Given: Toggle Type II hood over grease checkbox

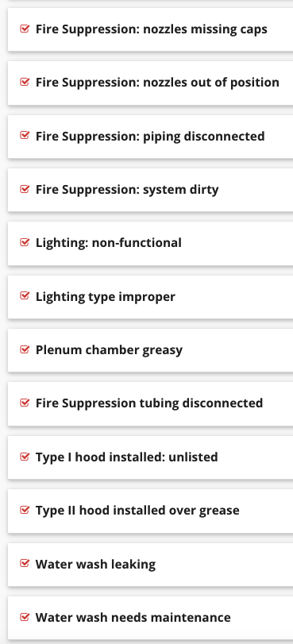Looking at the screenshot, I should (25, 510).
